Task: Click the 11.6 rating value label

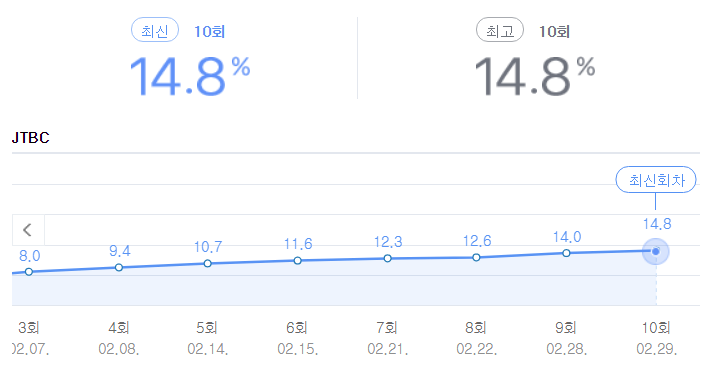Action: 298,244
